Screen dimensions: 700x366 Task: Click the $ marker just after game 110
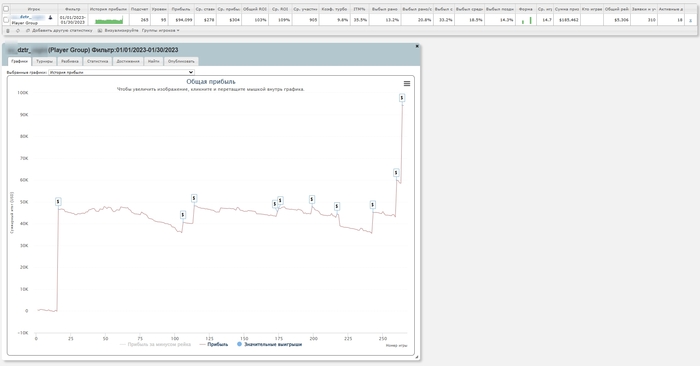194,198
